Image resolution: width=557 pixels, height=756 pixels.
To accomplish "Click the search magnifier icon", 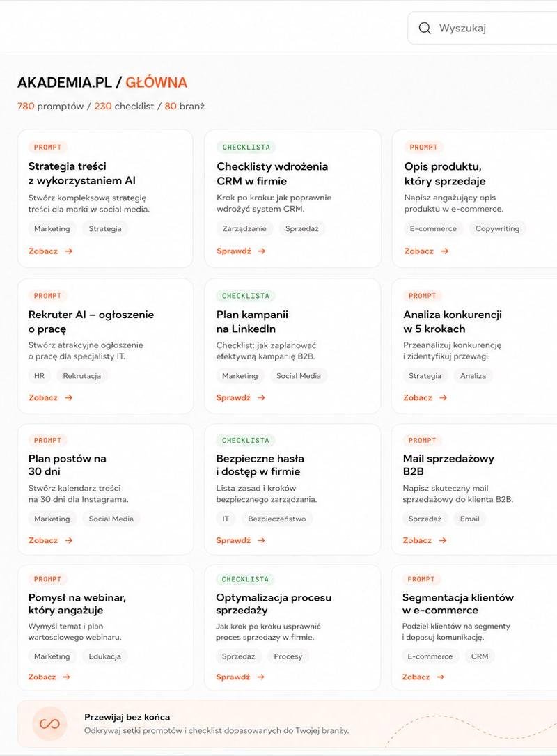I will (425, 28).
